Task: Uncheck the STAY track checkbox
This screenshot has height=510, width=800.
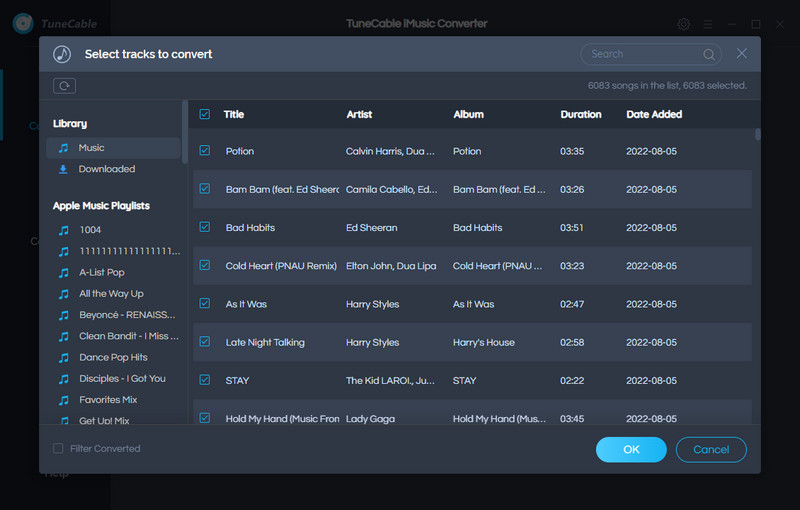Action: click(x=205, y=380)
